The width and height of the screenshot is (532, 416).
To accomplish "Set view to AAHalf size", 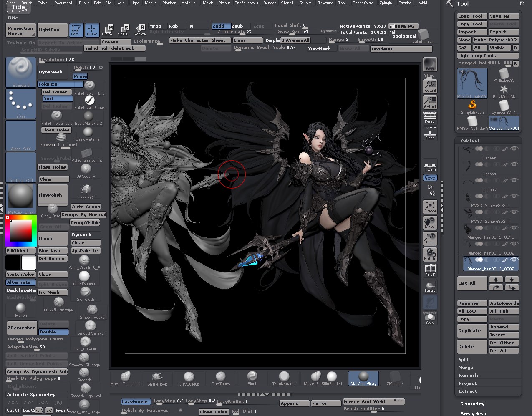I will point(430,102).
